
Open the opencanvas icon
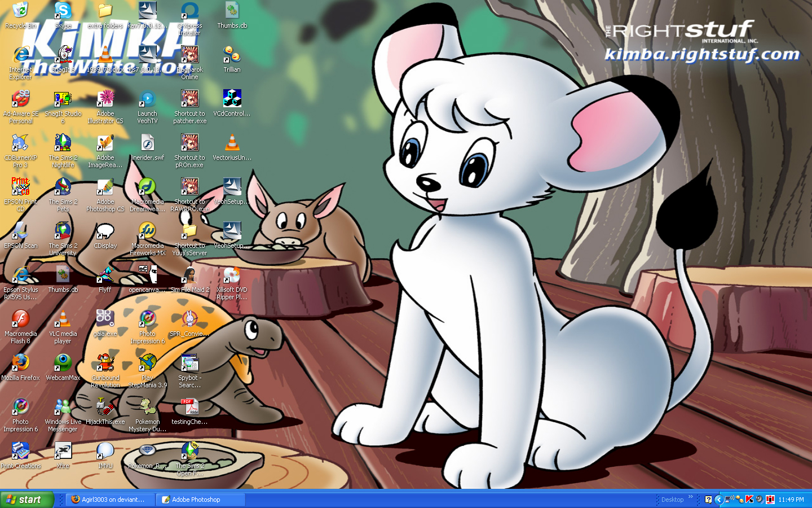click(x=147, y=279)
